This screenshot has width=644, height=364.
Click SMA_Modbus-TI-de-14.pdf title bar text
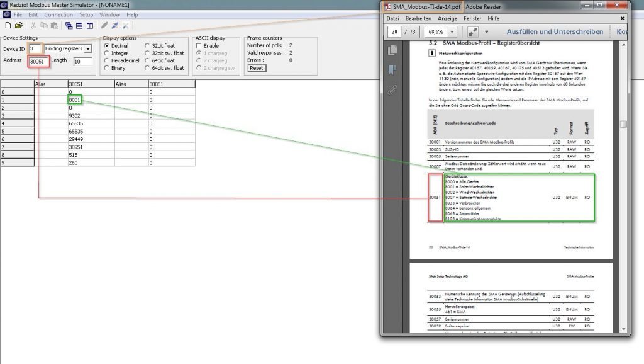point(426,6)
